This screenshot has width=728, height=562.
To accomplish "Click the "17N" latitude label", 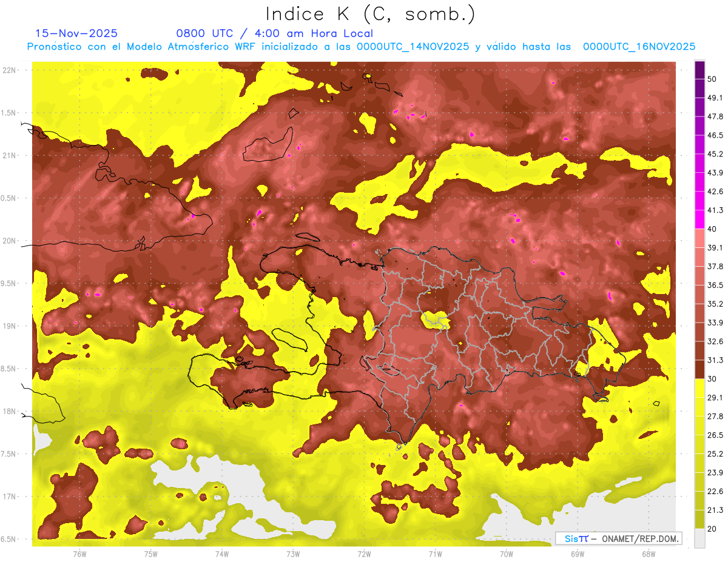I will point(10,497).
